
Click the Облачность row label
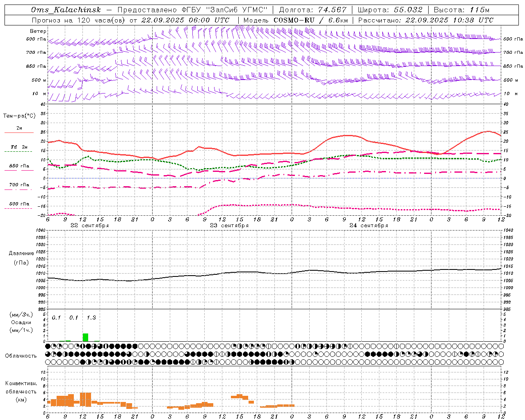click(x=21, y=356)
